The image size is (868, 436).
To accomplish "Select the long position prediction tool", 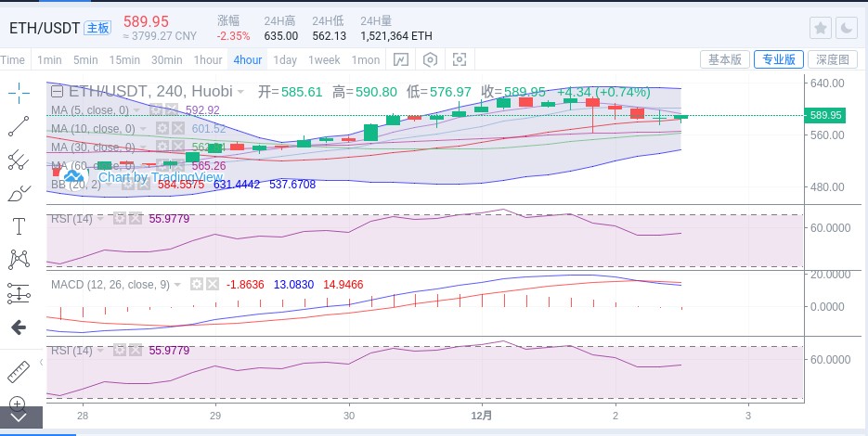I will tap(19, 293).
